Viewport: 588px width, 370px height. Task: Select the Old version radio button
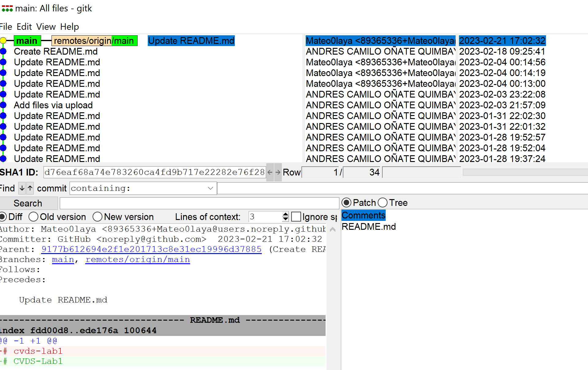(33, 217)
